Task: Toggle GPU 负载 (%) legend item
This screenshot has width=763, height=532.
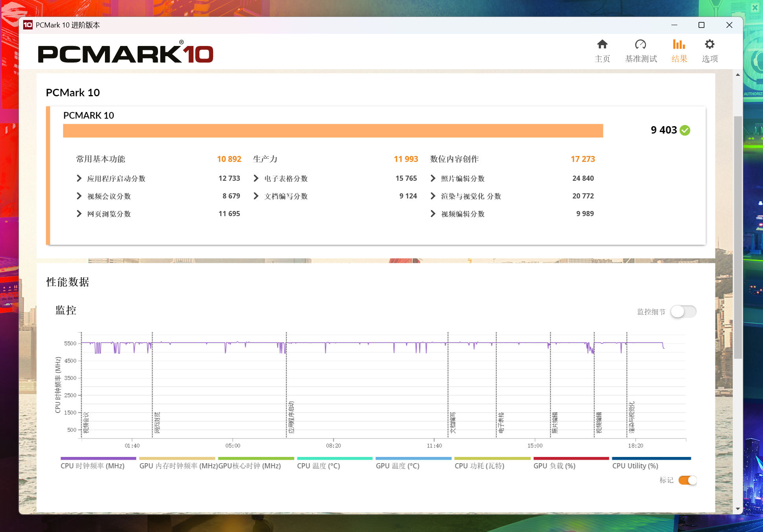Action: point(554,466)
